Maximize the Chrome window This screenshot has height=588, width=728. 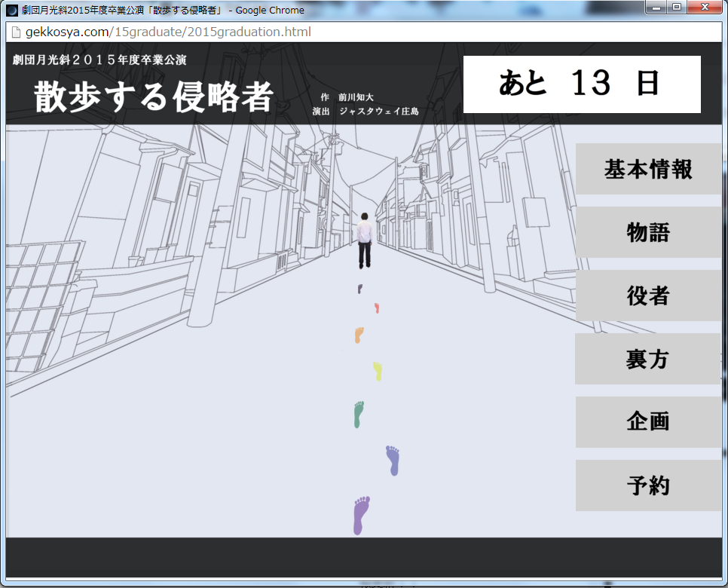677,7
